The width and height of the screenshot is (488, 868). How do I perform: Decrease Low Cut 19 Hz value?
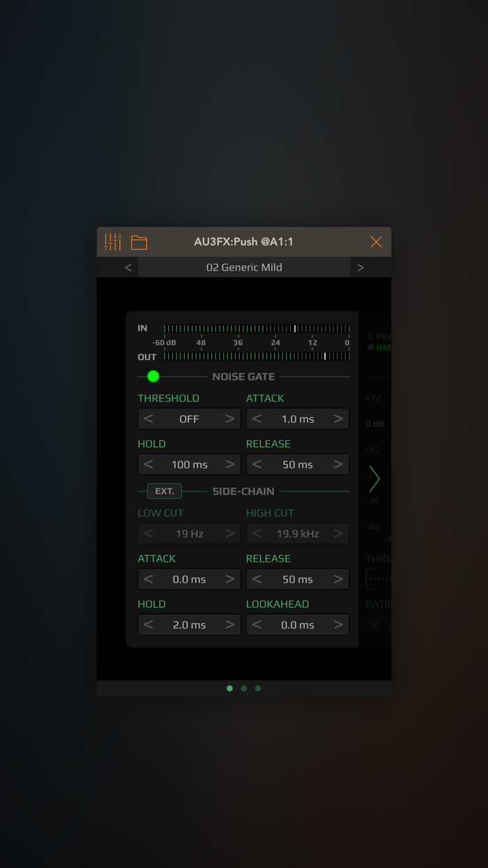point(148,533)
